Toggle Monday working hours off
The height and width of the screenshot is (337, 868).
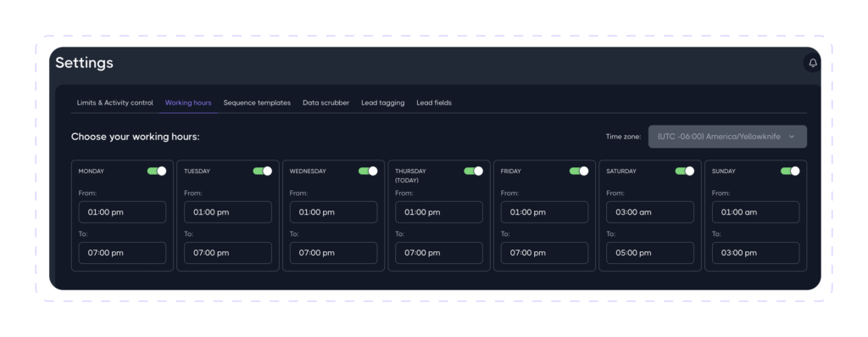point(157,171)
